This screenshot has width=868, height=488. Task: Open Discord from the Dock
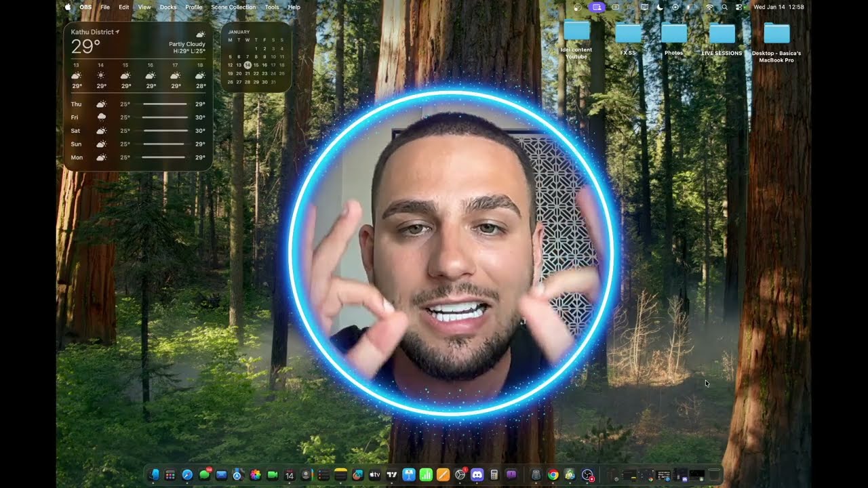point(477,475)
